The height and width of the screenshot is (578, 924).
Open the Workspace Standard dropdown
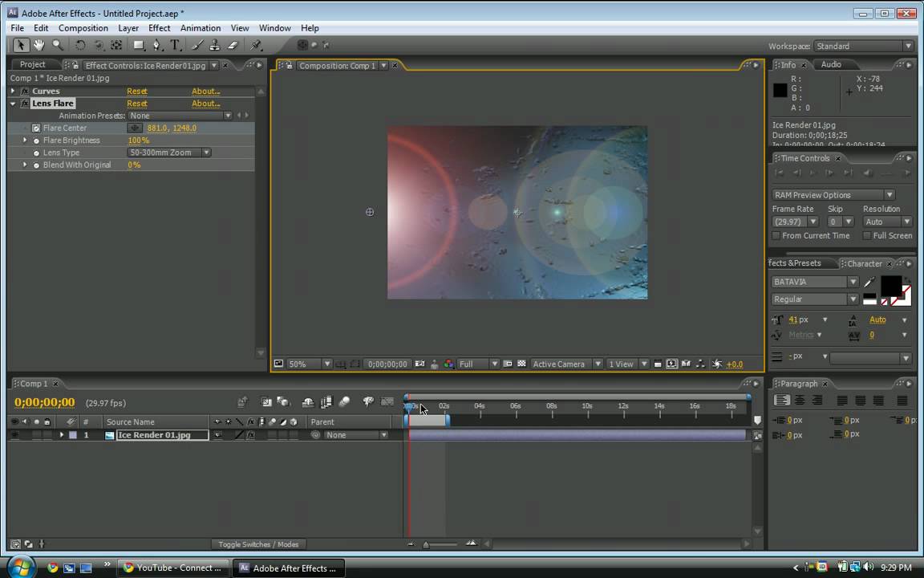click(x=863, y=46)
